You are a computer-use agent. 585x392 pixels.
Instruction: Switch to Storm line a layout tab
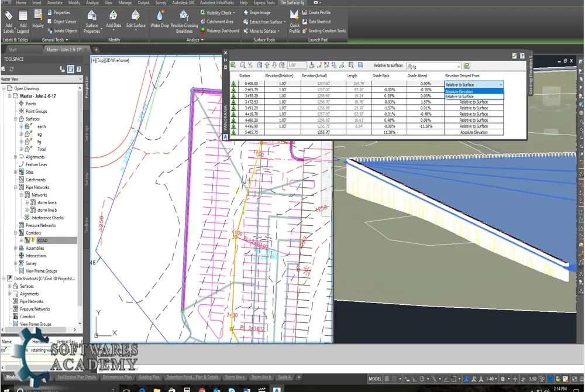235,377
